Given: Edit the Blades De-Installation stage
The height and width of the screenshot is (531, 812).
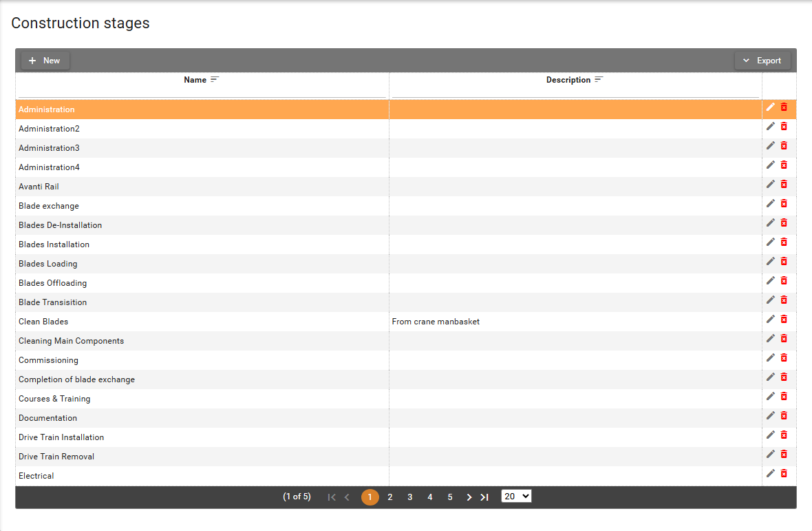Looking at the screenshot, I should click(x=771, y=222).
